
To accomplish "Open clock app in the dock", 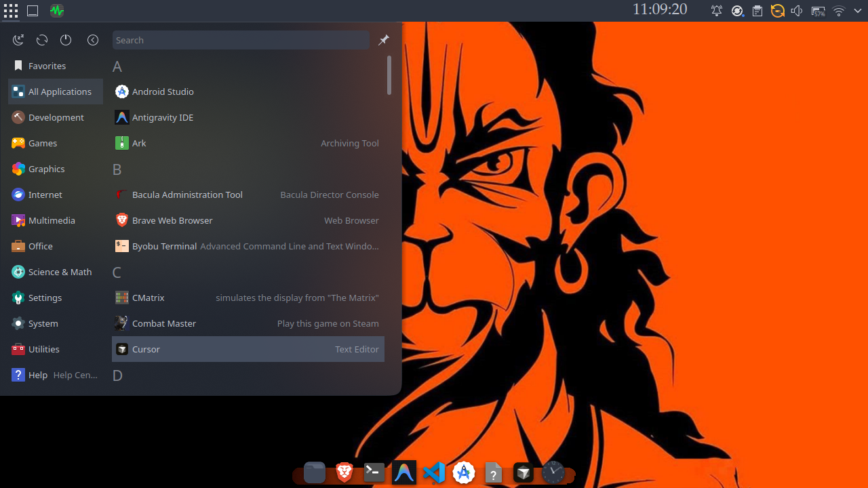I will click(553, 472).
